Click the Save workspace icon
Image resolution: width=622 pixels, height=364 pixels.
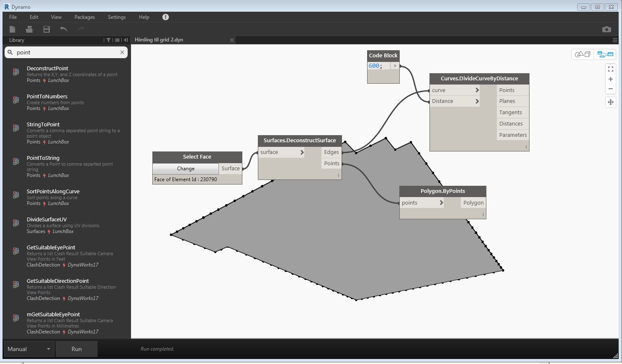pos(46,29)
